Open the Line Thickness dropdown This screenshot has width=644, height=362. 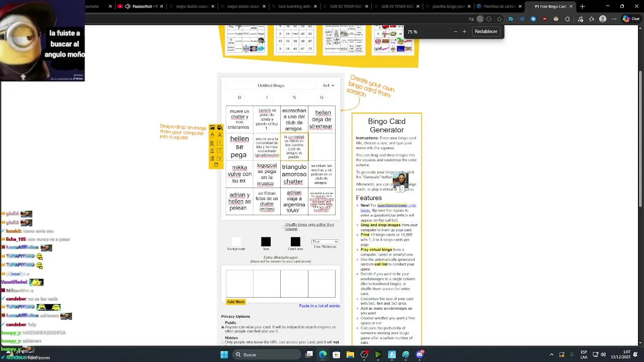(325, 242)
